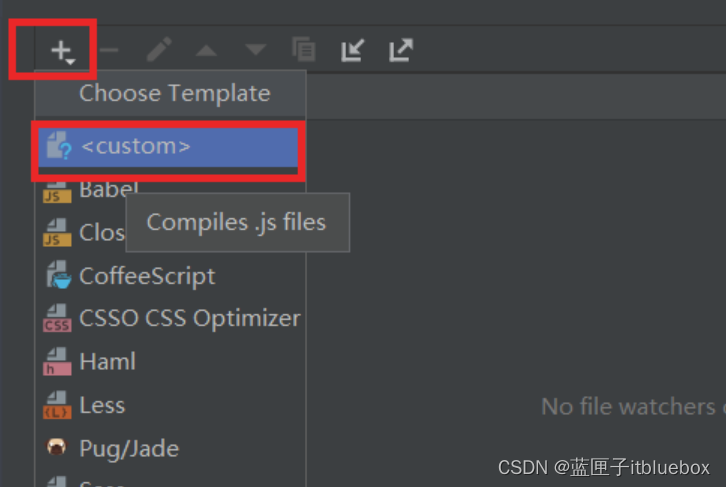Viewport: 726px width, 487px height.
Task: Select the <custom> template entry
Action: (x=136, y=146)
